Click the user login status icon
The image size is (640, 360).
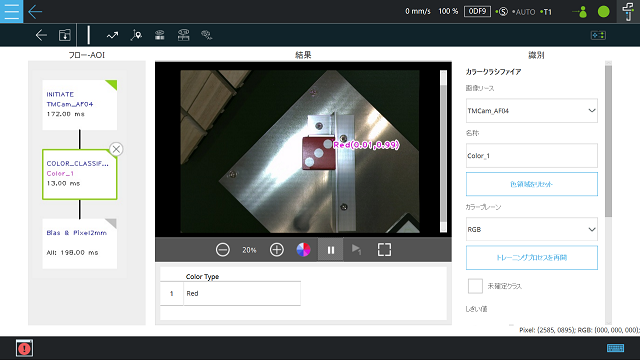580,12
